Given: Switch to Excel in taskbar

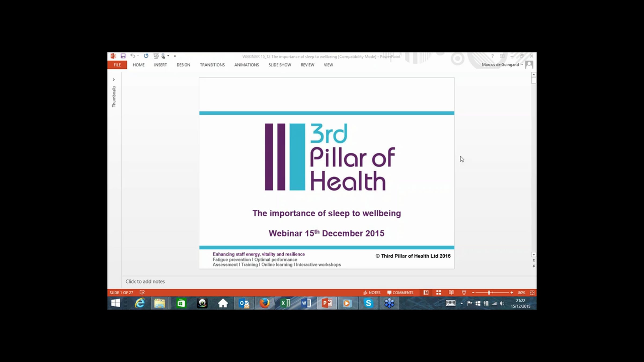Looking at the screenshot, I should pyautogui.click(x=285, y=303).
